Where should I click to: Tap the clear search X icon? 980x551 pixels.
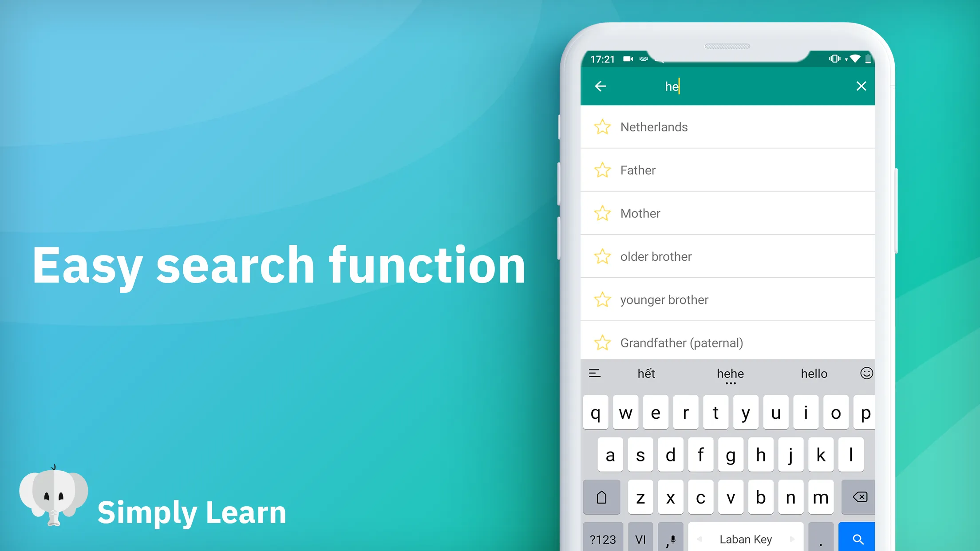[860, 86]
